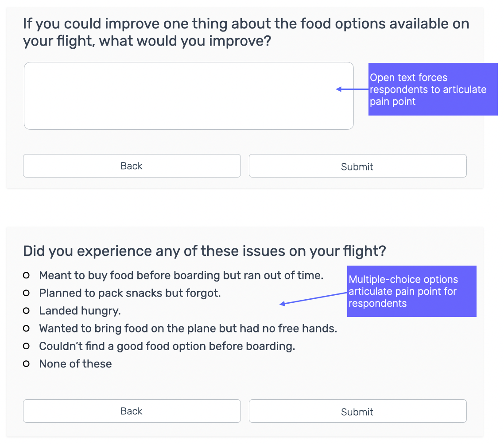Select the 'Landed hungry.' radio button
Image resolution: width=504 pixels, height=444 pixels.
click(x=26, y=311)
